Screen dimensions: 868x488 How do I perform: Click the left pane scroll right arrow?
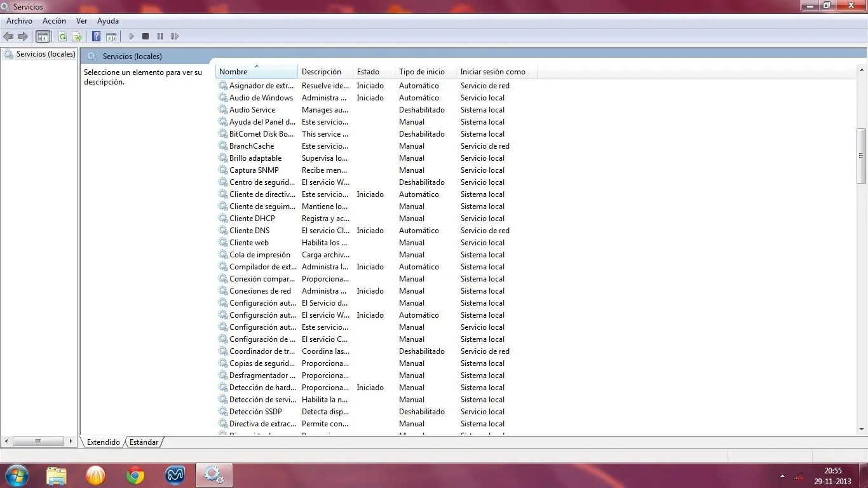tap(71, 441)
